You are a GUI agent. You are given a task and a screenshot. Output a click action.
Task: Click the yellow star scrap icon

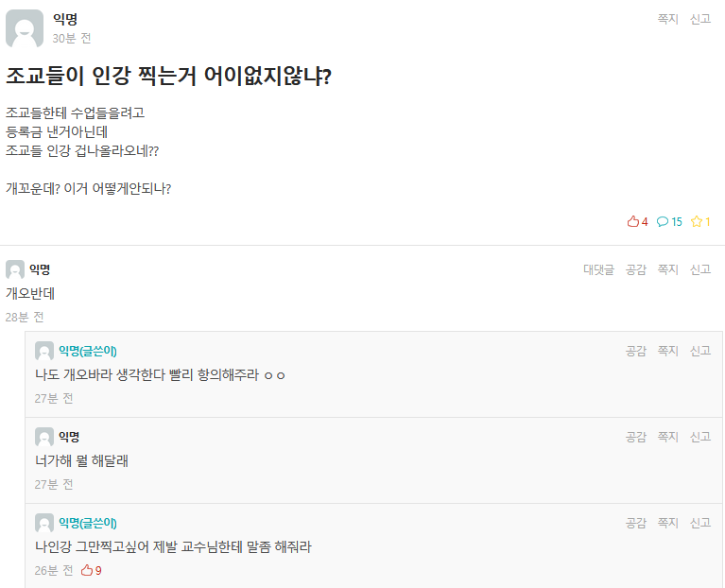(697, 222)
